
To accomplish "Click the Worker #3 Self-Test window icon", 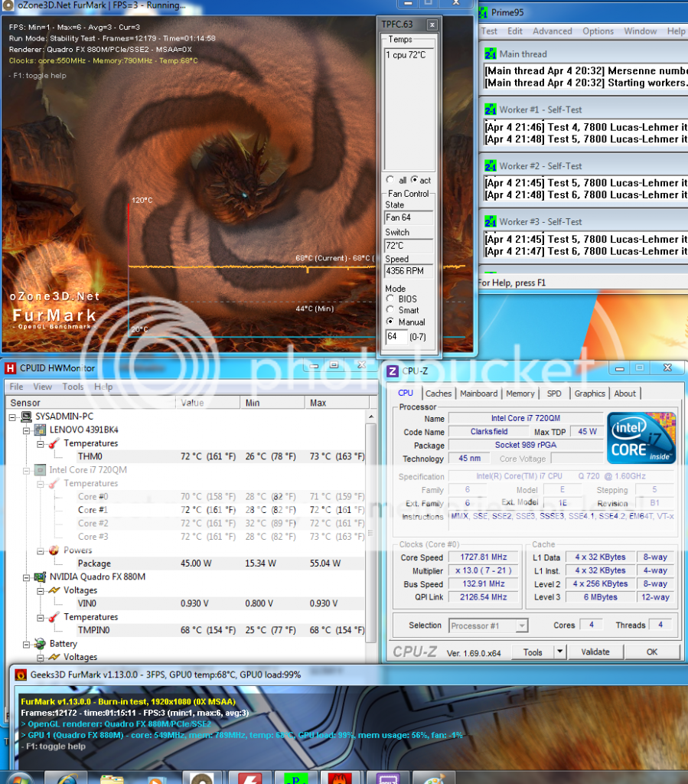I will (491, 222).
